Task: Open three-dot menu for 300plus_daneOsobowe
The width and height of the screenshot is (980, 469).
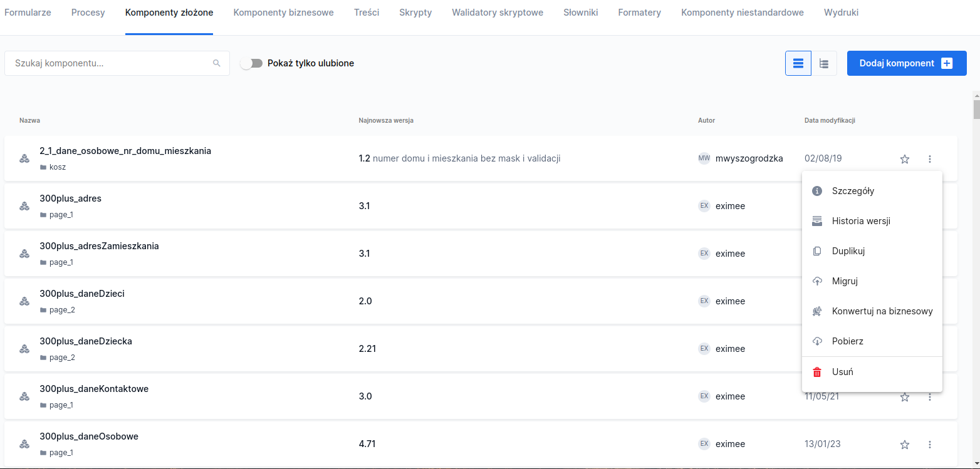Action: pos(930,445)
